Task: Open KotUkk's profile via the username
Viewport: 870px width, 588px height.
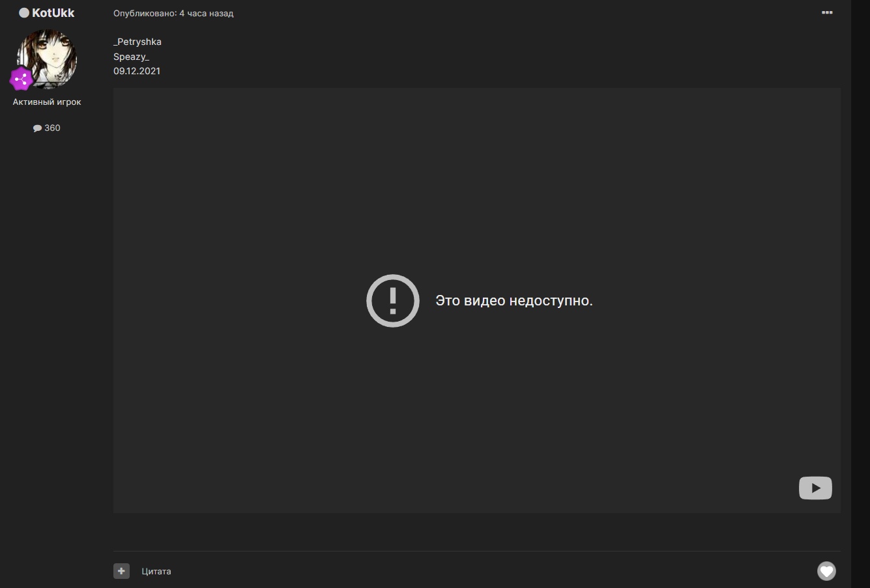Action: tap(53, 13)
